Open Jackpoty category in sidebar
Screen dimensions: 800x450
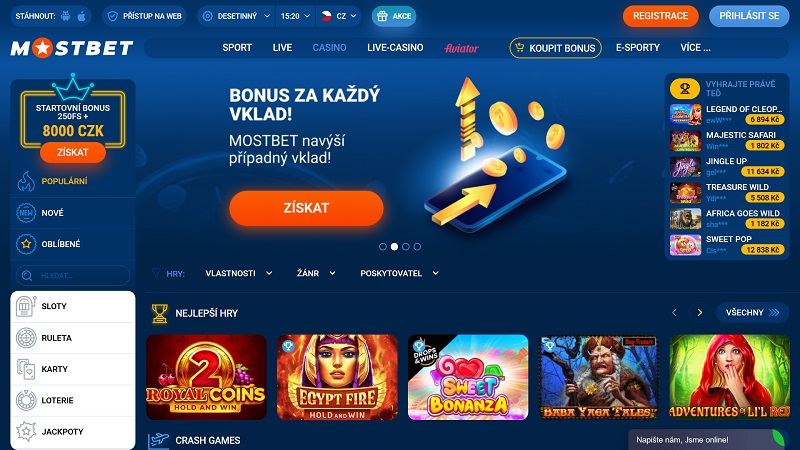click(x=72, y=432)
